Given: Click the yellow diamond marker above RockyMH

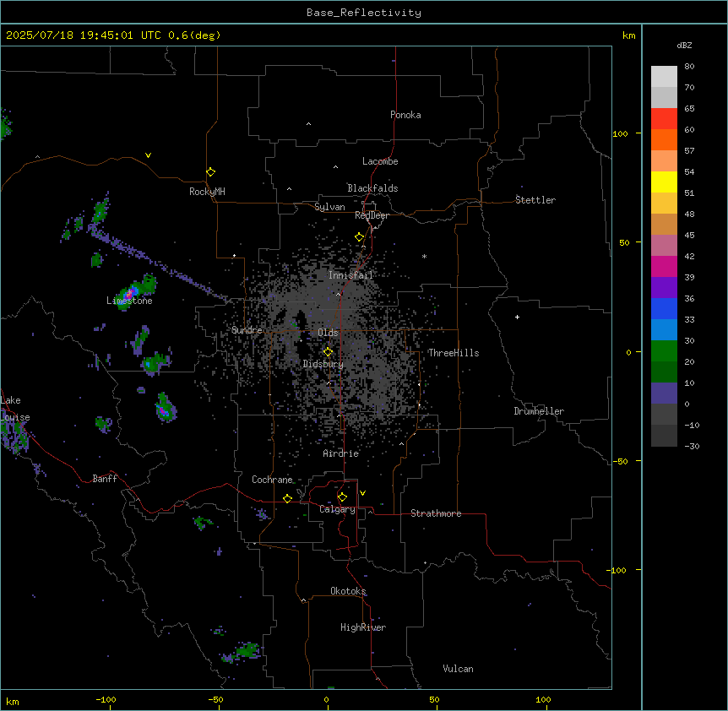Looking at the screenshot, I should tap(211, 171).
